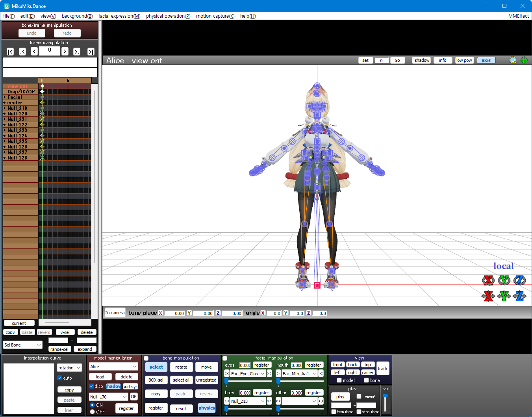Open the Null_170 bone dropdown

click(x=109, y=397)
